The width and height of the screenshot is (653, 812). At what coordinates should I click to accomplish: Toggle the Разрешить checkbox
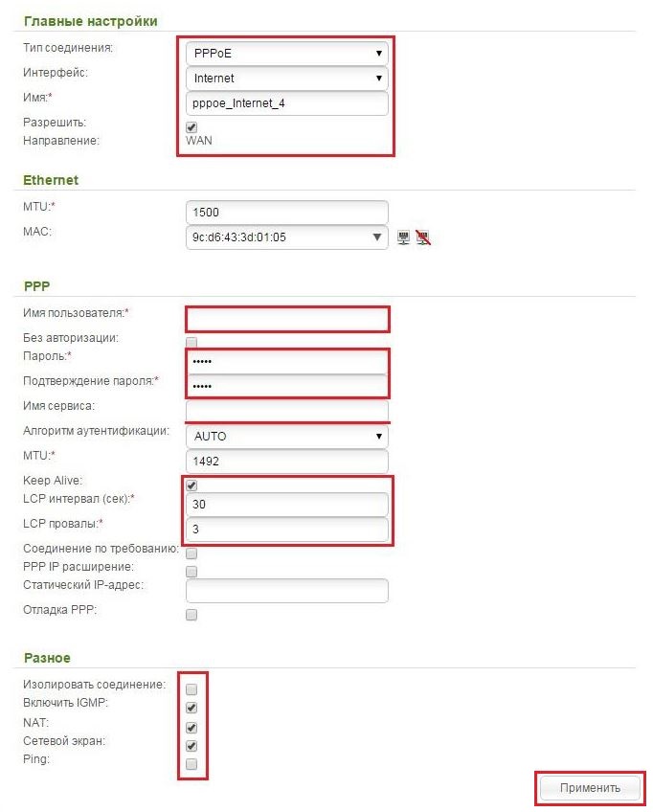[191, 126]
